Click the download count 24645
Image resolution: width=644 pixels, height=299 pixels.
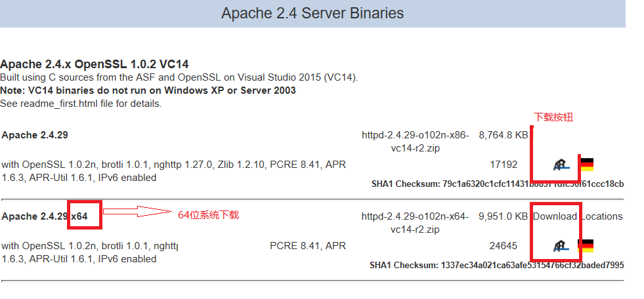point(504,246)
